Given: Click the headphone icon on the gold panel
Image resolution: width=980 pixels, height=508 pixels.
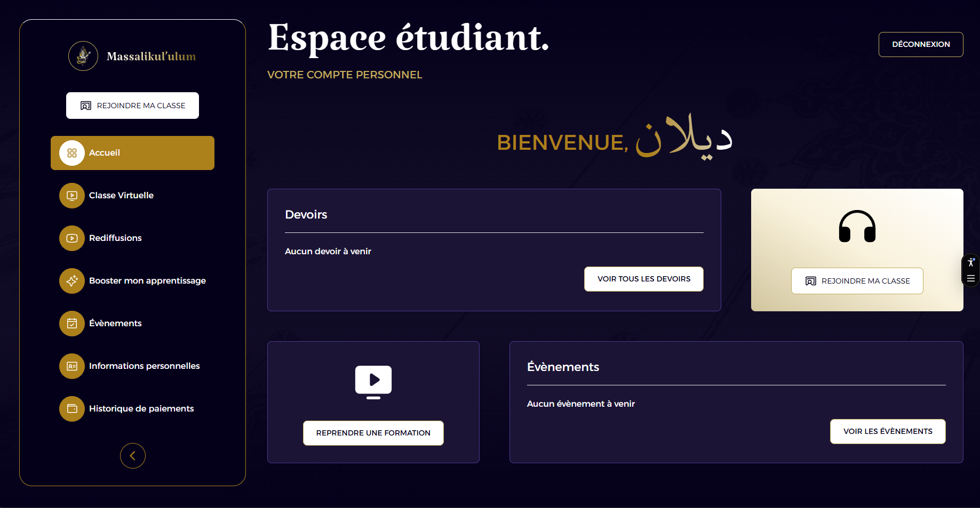Looking at the screenshot, I should click(x=857, y=227).
